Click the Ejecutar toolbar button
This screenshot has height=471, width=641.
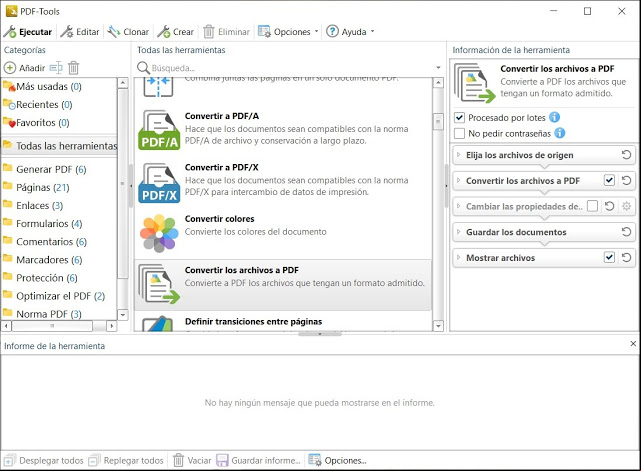[28, 31]
